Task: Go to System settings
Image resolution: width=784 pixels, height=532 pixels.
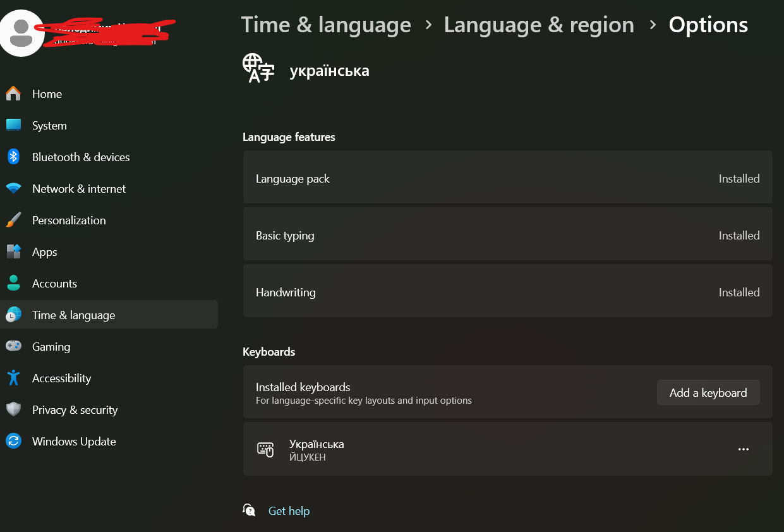Action: [49, 125]
